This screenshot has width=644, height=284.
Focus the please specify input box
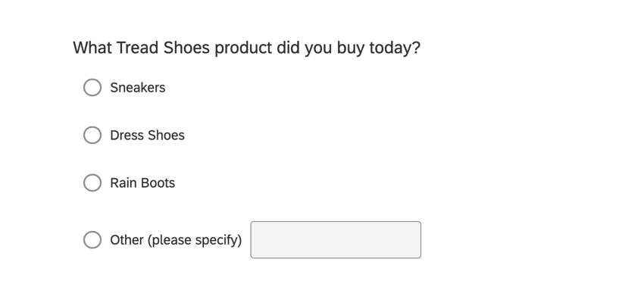336,239
